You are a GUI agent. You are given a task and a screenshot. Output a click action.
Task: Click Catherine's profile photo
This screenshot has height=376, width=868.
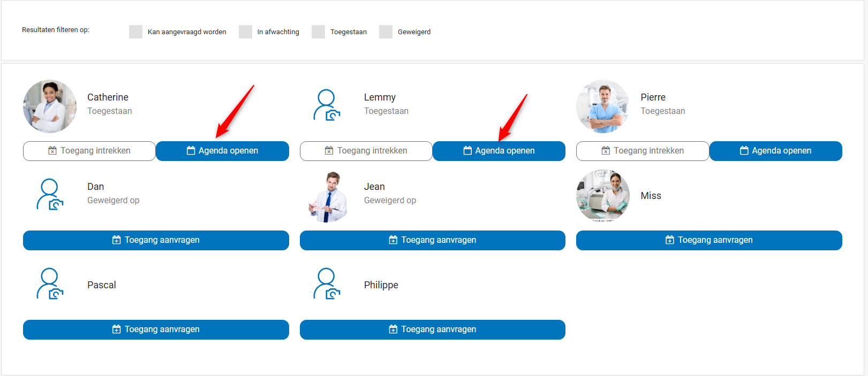[50, 106]
